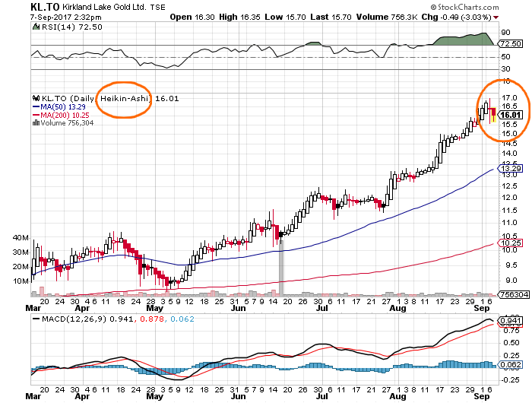This screenshot has height=403, width=532.
Task: Click the blue 13.29 value tag on axis
Action: point(510,168)
